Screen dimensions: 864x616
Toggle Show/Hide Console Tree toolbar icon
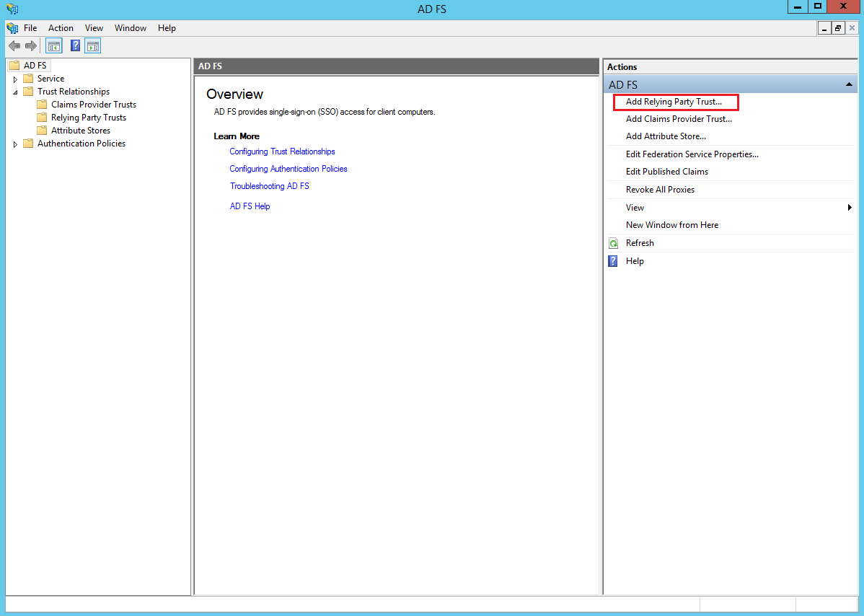(54, 45)
